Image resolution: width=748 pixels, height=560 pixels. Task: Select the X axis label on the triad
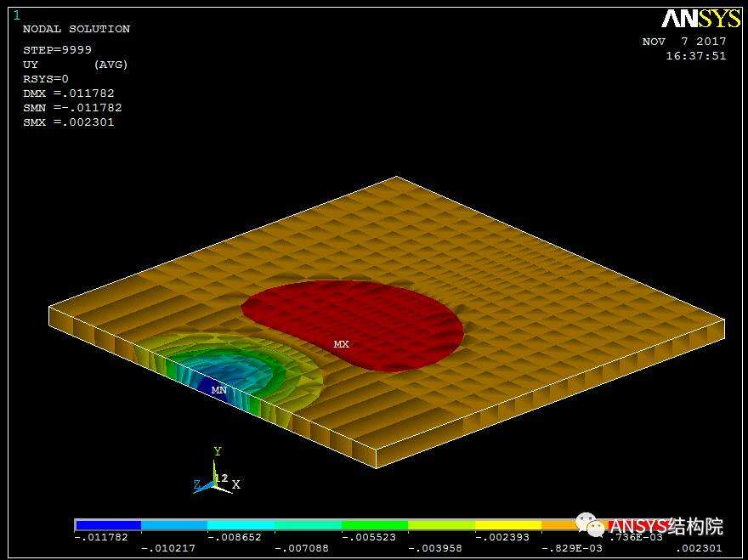tap(235, 484)
